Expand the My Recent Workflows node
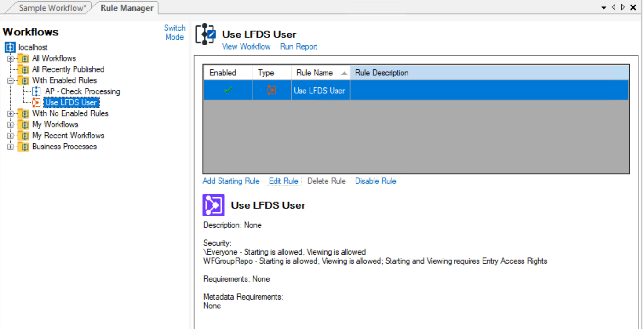The height and width of the screenshot is (329, 644). pyautogui.click(x=10, y=136)
